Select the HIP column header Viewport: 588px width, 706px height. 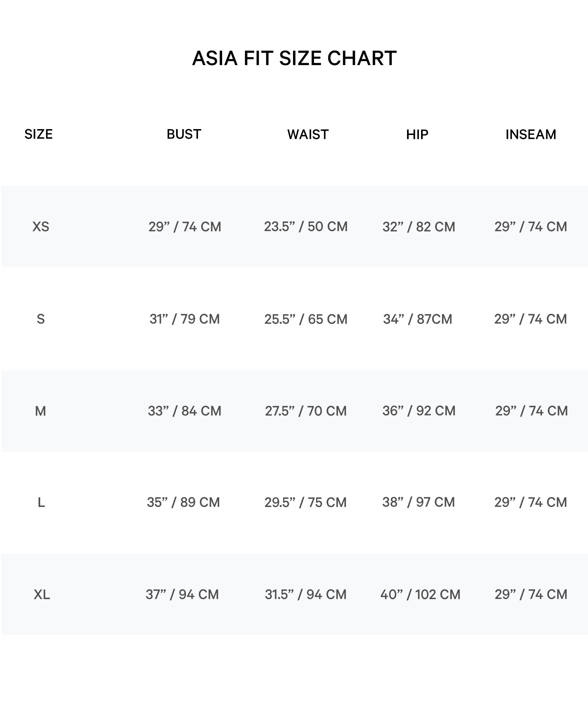tap(417, 134)
